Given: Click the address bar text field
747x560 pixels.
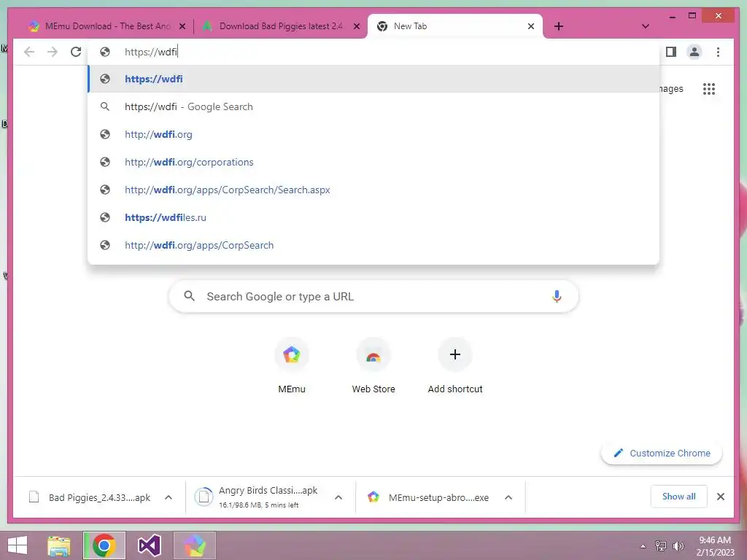Looking at the screenshot, I should 373,52.
